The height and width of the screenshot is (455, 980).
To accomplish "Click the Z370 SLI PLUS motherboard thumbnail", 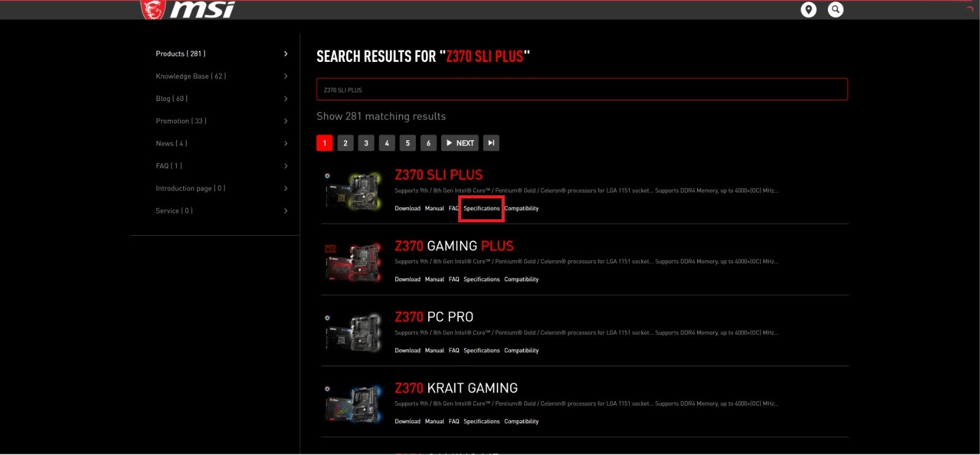I will click(354, 190).
